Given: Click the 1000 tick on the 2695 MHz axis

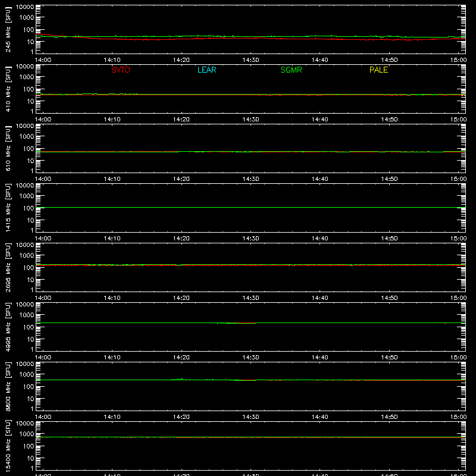Looking at the screenshot, I should 27,256.
